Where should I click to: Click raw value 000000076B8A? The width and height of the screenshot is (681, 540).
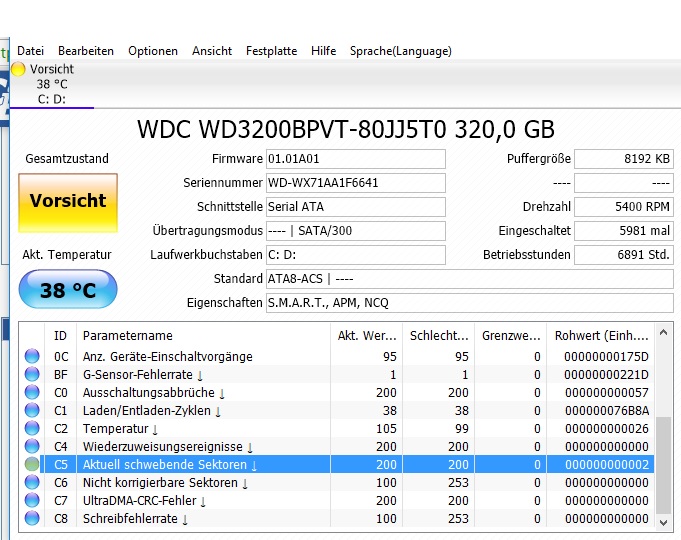point(606,411)
